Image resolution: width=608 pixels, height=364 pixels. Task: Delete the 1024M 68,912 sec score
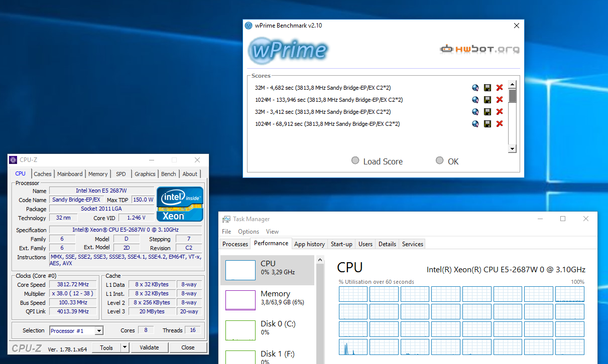click(x=499, y=124)
